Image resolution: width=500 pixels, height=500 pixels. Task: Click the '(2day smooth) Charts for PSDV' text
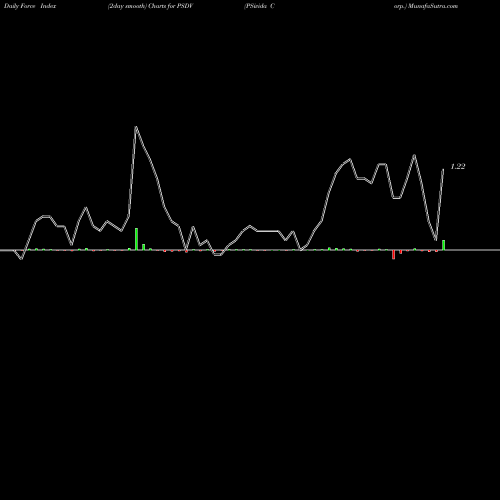point(150,6)
